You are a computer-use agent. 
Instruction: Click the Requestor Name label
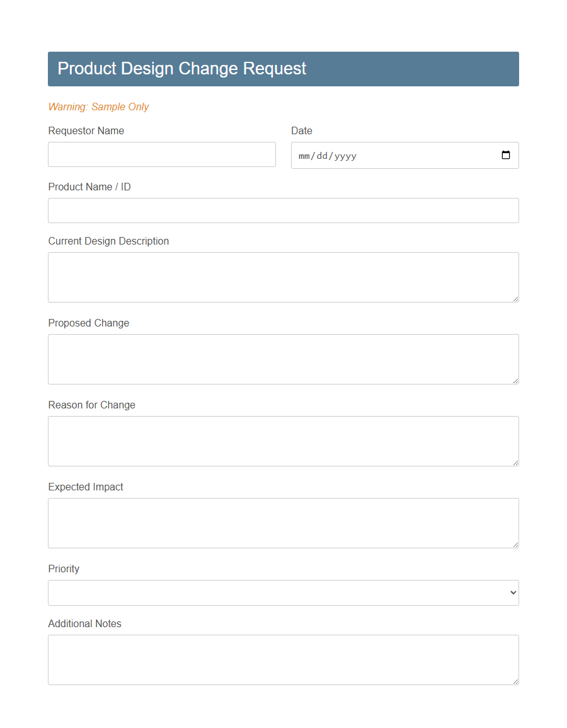86,130
